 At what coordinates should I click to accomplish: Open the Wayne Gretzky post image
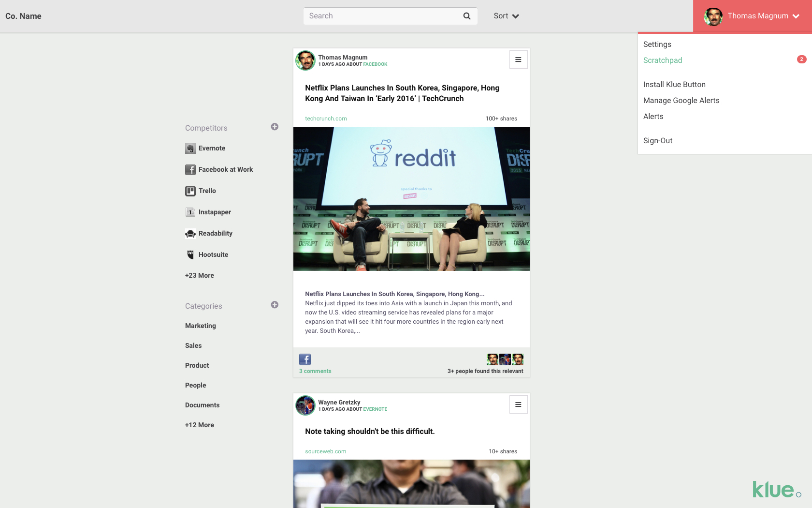click(411, 484)
